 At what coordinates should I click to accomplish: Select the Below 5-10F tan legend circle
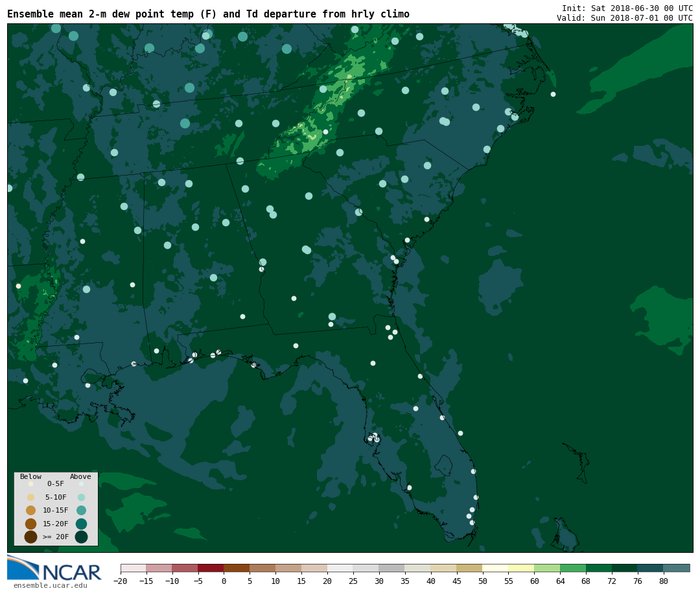pyautogui.click(x=31, y=498)
